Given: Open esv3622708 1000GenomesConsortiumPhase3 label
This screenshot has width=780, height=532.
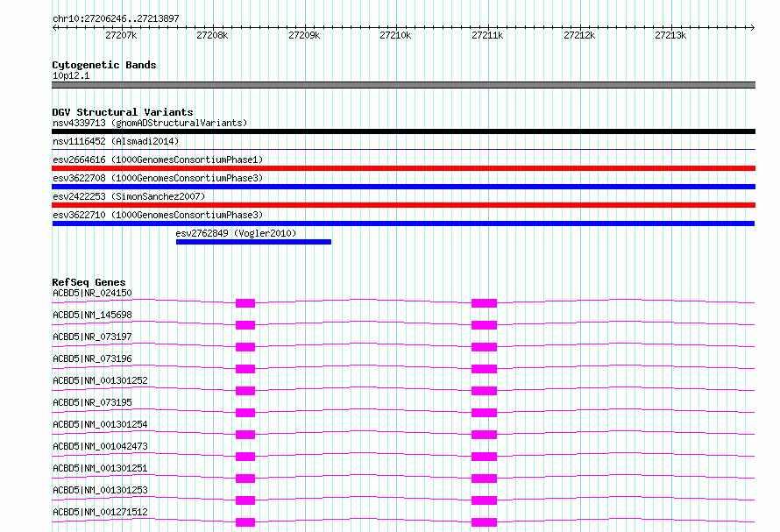Looking at the screenshot, I should pyautogui.click(x=158, y=178).
